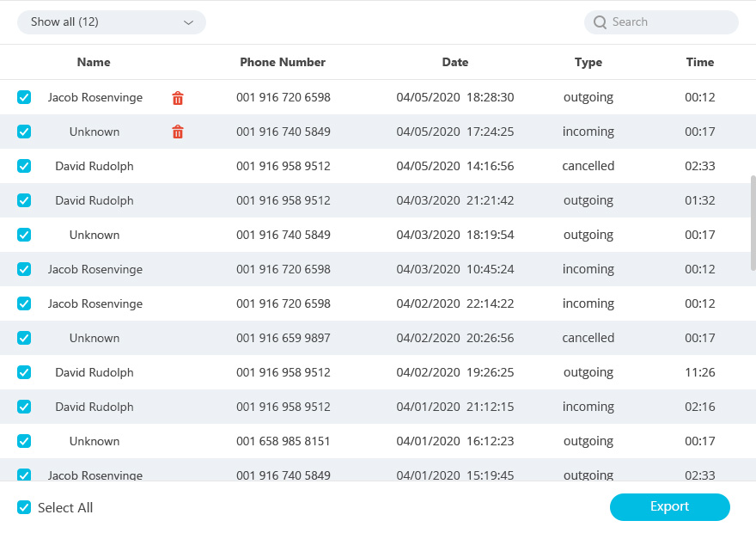Toggle the Select All checkbox
The image size is (756, 533).
[x=24, y=507]
